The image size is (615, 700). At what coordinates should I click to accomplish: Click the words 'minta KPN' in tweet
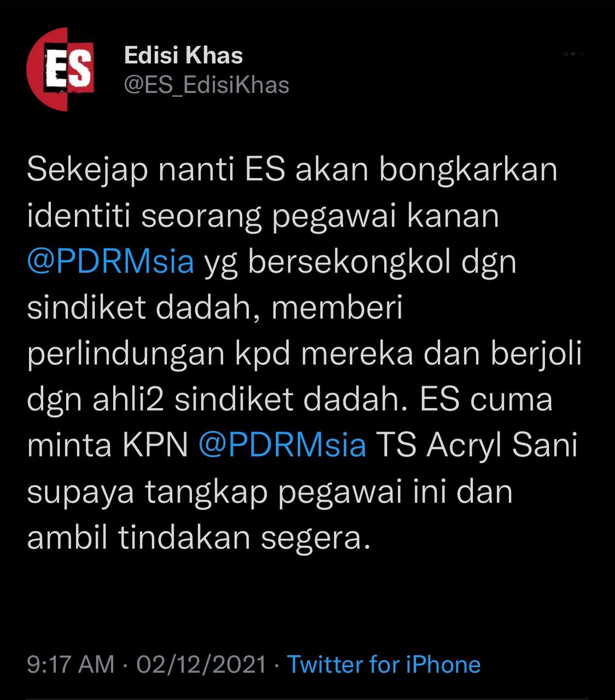point(108,446)
